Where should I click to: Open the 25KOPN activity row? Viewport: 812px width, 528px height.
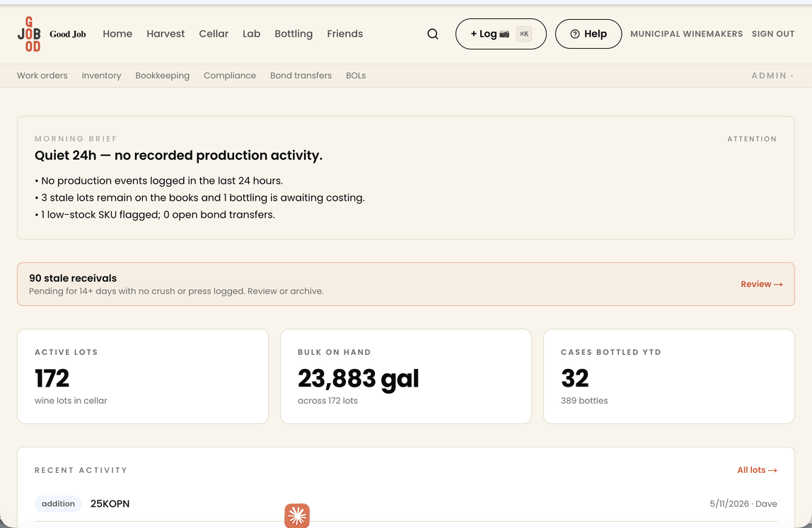coord(406,504)
